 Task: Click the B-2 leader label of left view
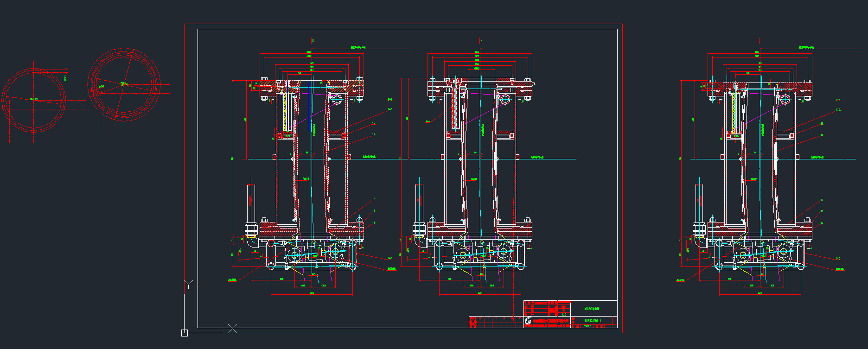click(x=390, y=109)
